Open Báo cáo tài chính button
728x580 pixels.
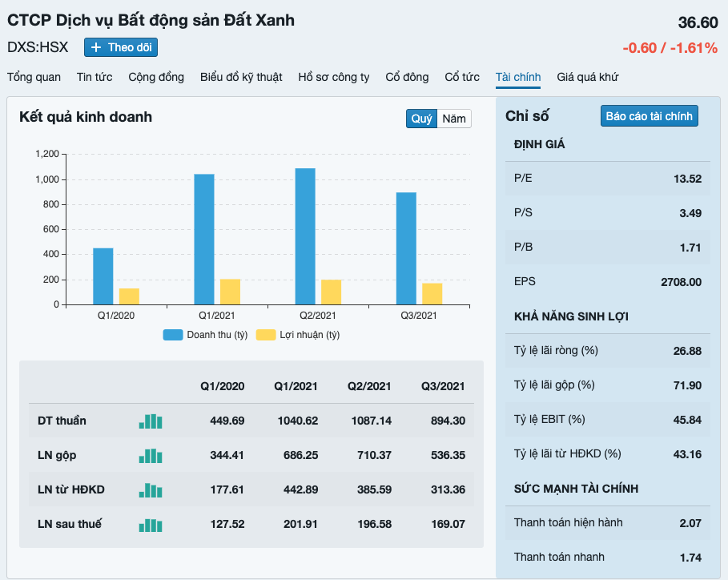click(x=649, y=116)
